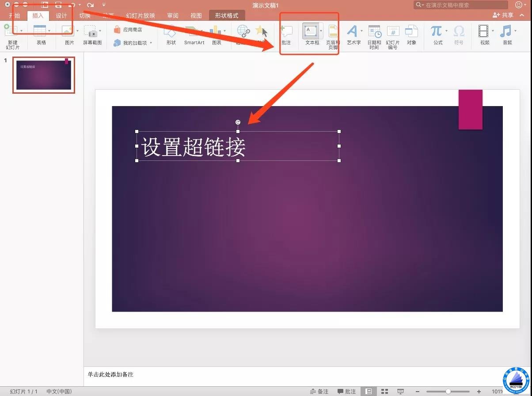Switch to normal view in status bar
The height and width of the screenshot is (396, 532).
pyautogui.click(x=369, y=391)
